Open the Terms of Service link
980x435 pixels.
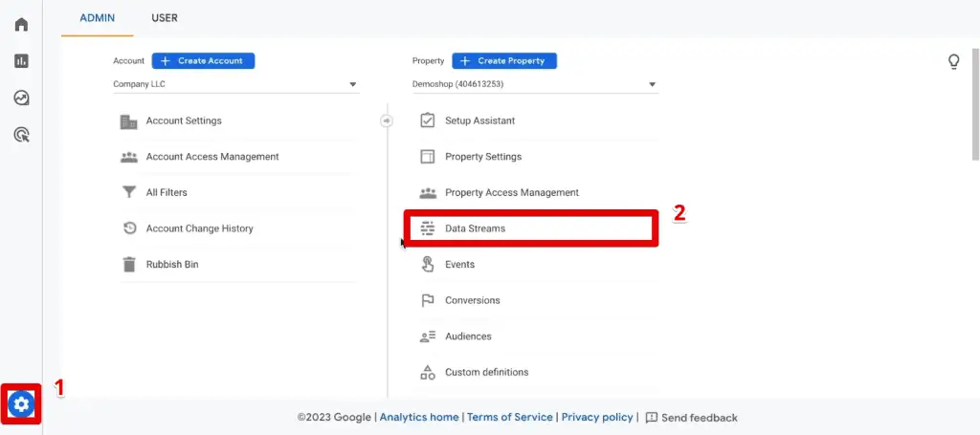click(x=509, y=418)
